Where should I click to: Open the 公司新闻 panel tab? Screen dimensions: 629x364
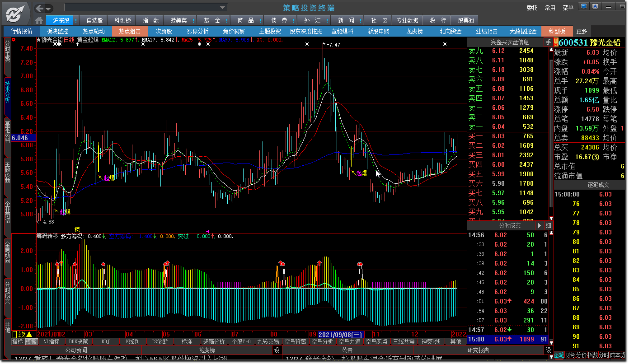pos(76,350)
